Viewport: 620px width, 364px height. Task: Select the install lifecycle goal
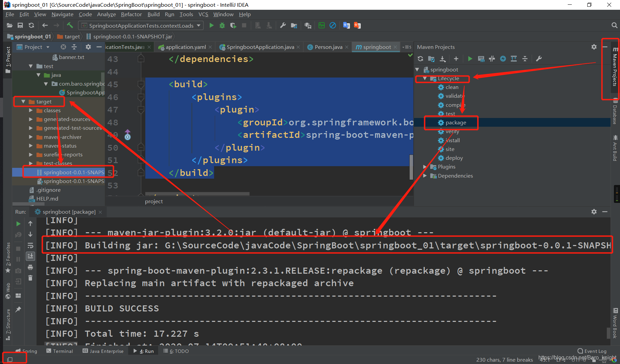(x=452, y=140)
